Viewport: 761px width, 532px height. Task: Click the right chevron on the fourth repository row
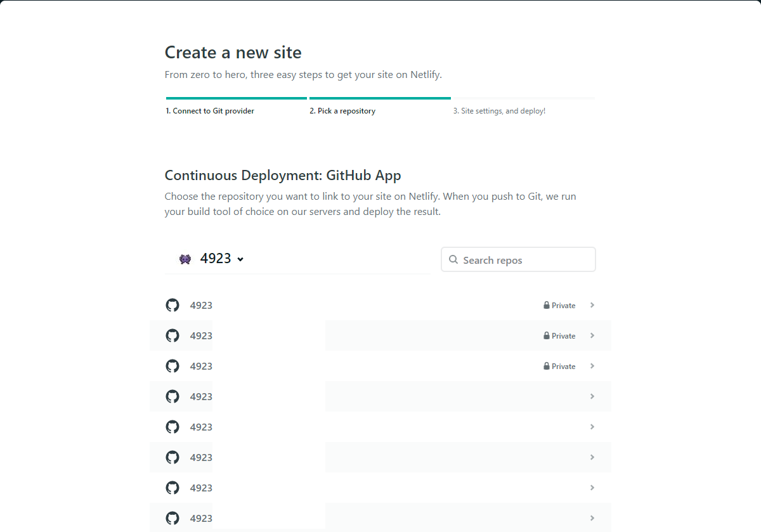pos(592,396)
